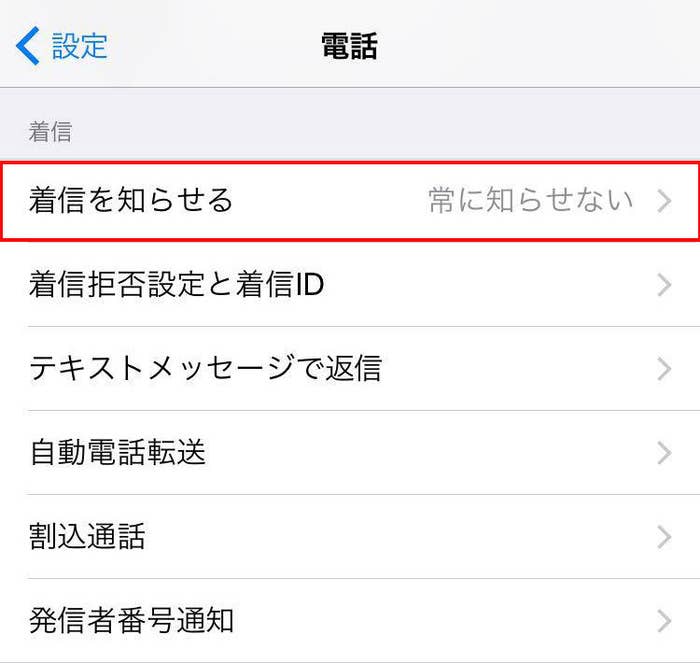Select the 着信を知らせる label text

pyautogui.click(x=131, y=200)
